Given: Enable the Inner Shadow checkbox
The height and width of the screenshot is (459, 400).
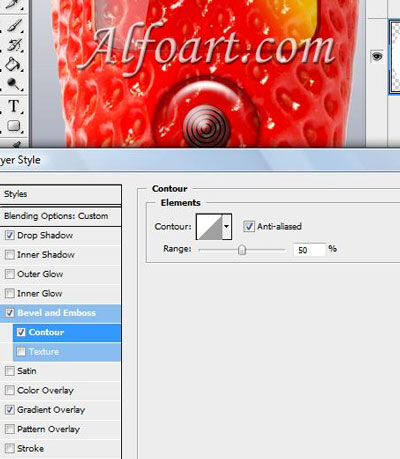Looking at the screenshot, I should pyautogui.click(x=10, y=255).
